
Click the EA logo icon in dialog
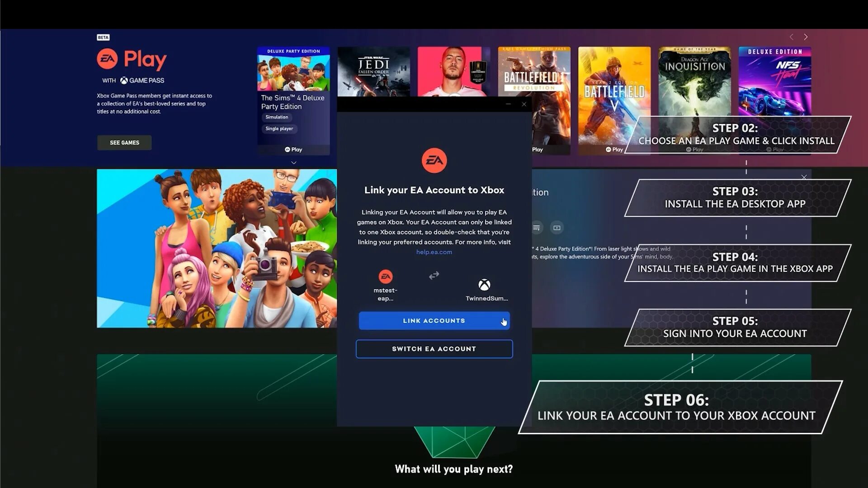tap(434, 160)
